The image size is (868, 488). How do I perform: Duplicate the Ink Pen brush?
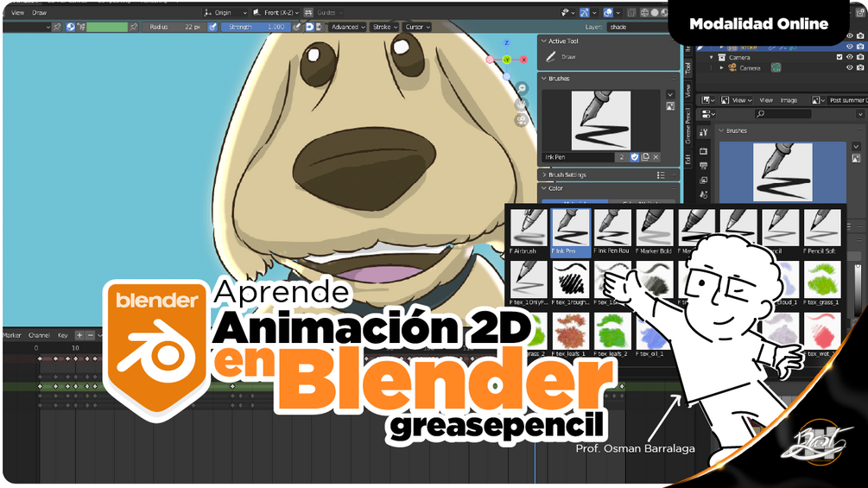[x=645, y=157]
